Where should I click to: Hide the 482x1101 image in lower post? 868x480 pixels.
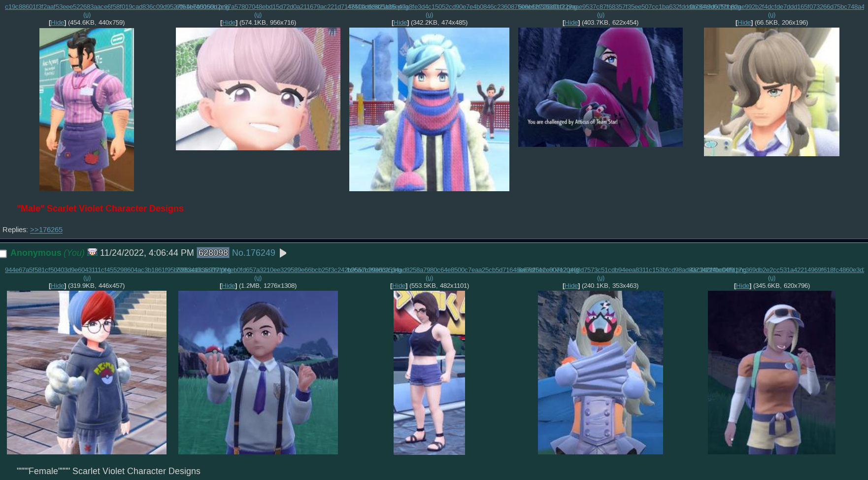click(x=398, y=286)
